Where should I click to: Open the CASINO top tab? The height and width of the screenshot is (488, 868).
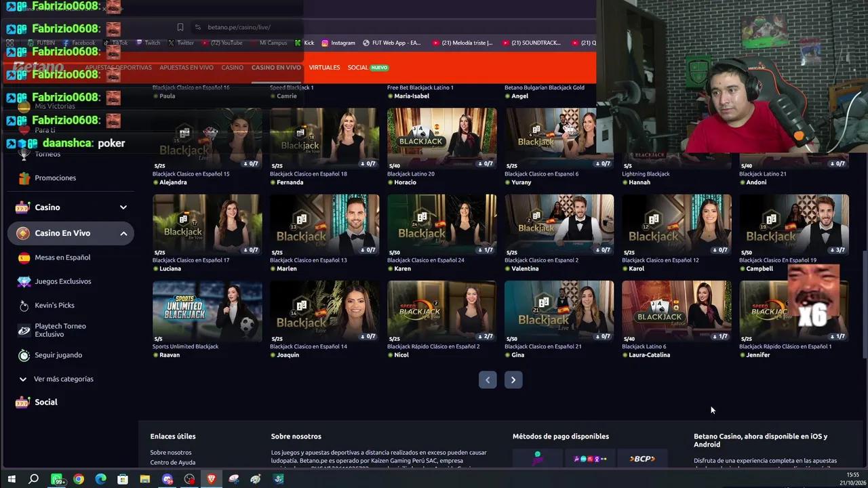click(232, 68)
